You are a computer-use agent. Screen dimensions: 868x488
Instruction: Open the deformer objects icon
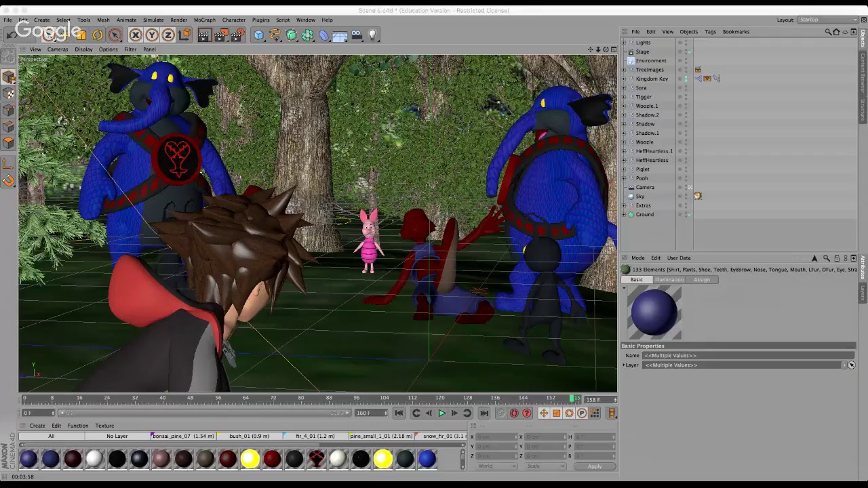(324, 35)
